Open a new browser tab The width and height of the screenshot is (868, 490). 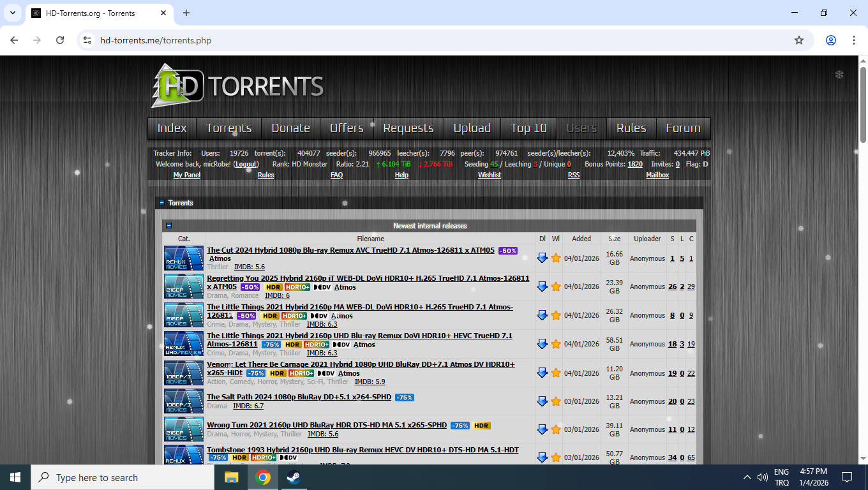(186, 13)
